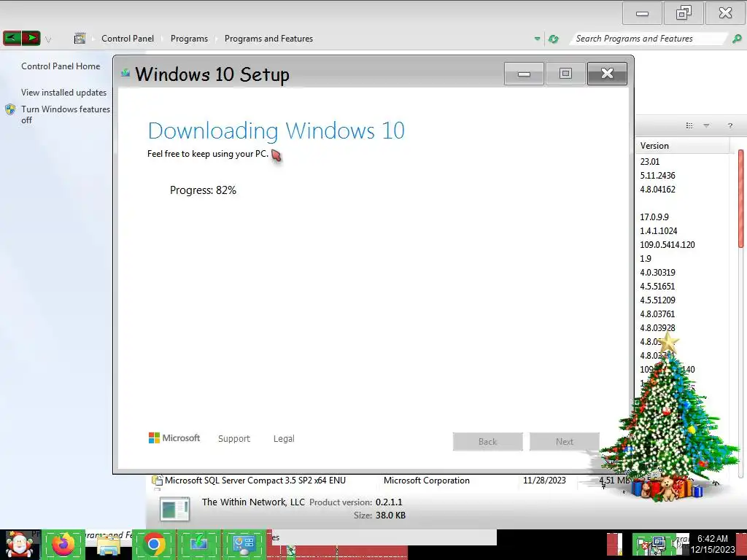Screen dimensions: 747x560
Task: Select version 4.8.03928 row
Action: point(657,327)
